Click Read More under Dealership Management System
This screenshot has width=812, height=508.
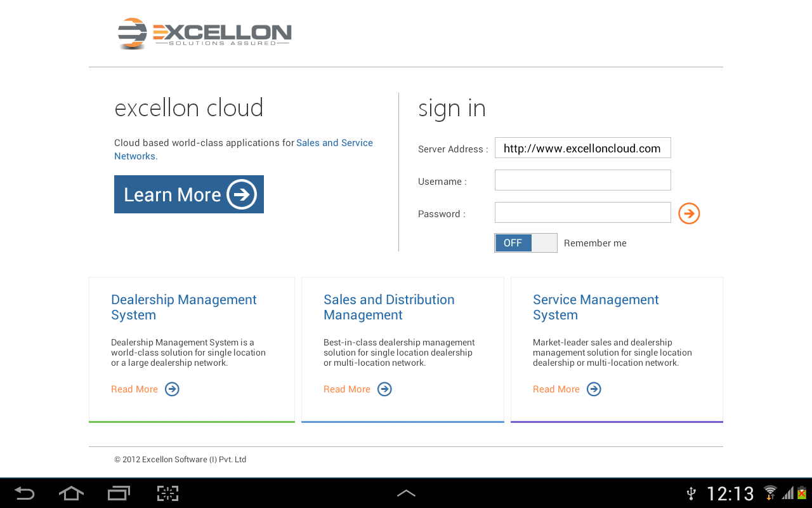134,389
